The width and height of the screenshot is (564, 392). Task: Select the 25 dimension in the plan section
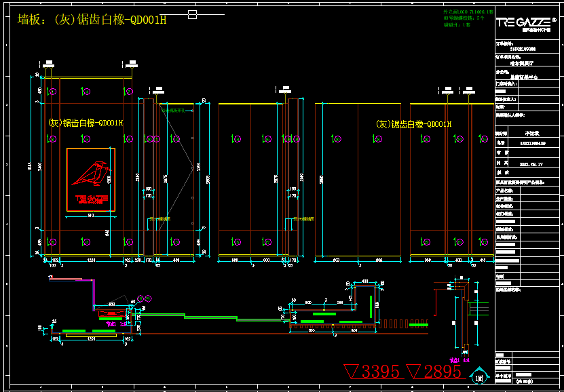pyautogui.click(x=54, y=321)
